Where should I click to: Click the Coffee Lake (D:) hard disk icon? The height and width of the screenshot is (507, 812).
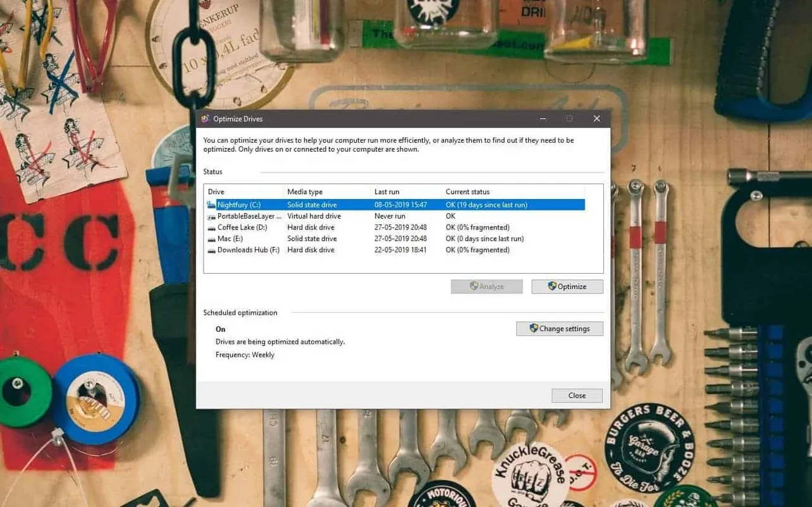[x=211, y=227]
